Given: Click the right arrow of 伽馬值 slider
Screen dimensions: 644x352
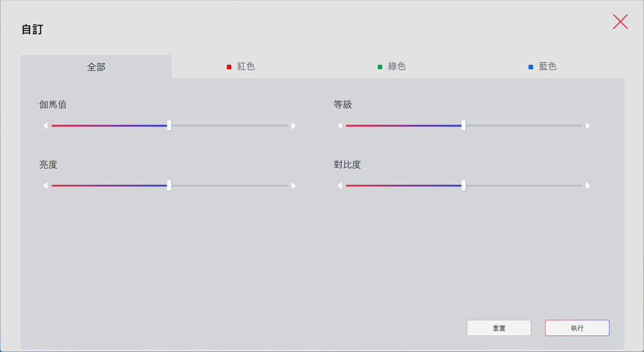Looking at the screenshot, I should click(294, 126).
